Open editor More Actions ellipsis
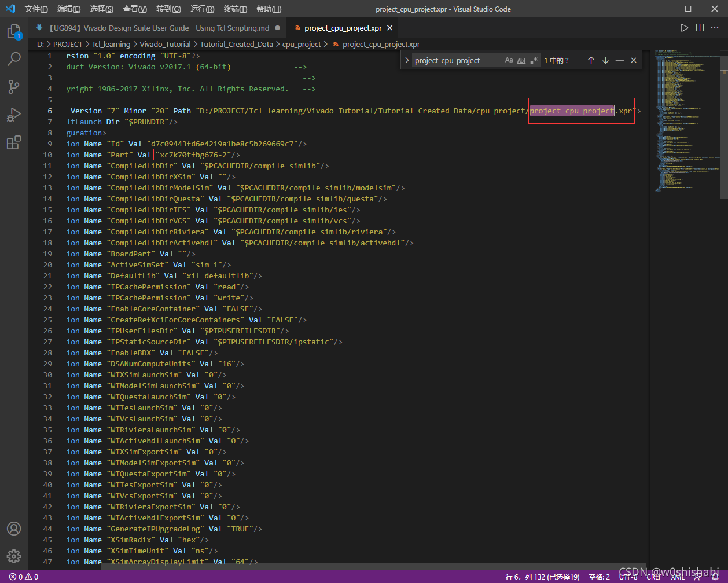 [x=715, y=28]
